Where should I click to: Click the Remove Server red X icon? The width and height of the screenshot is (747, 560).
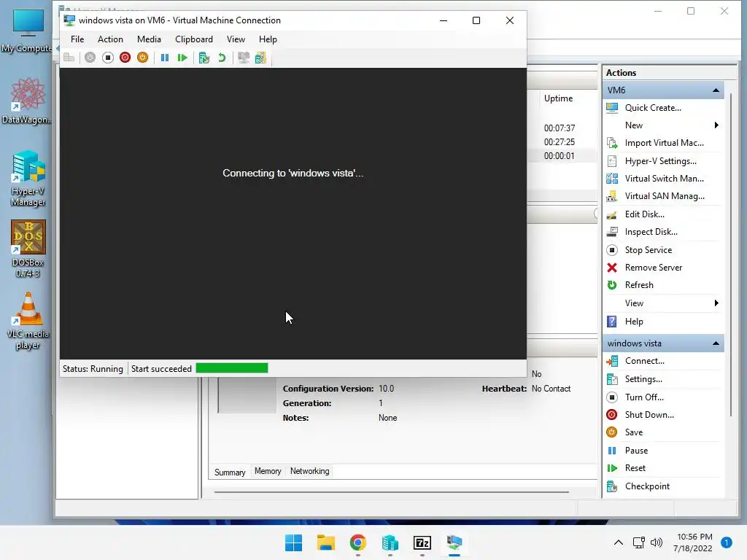612,268
